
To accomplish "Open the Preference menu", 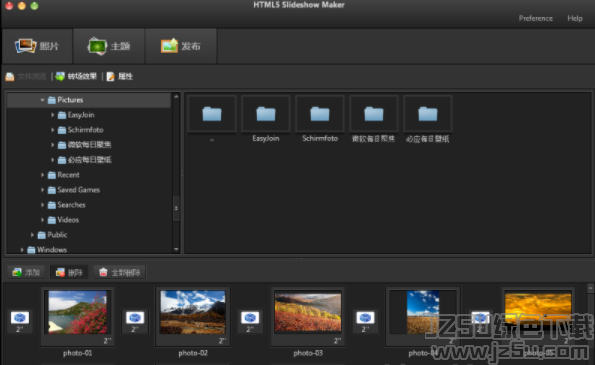I will 535,18.
